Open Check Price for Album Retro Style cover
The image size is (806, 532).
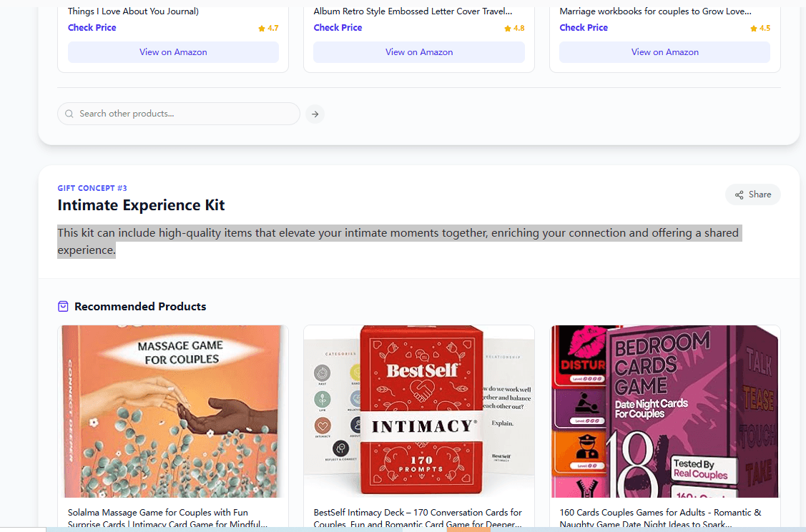point(338,27)
